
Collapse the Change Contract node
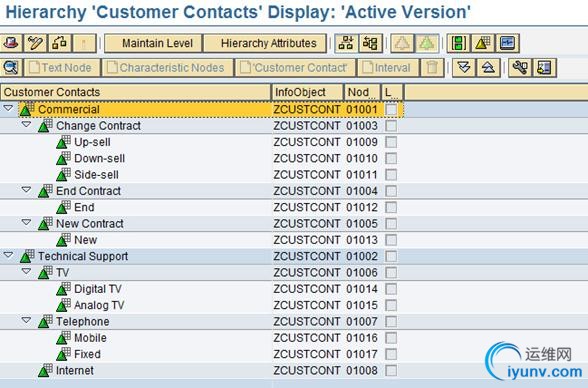click(x=26, y=124)
